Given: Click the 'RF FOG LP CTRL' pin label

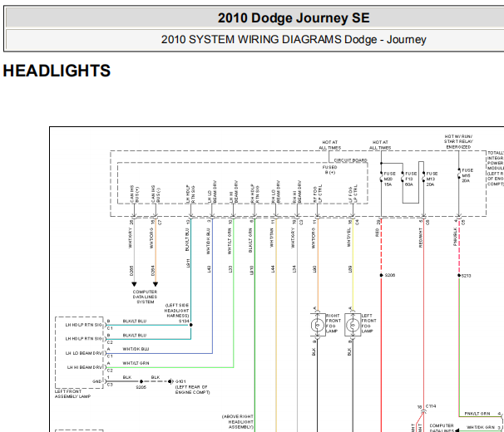Looking at the screenshot, I should coord(318,194).
